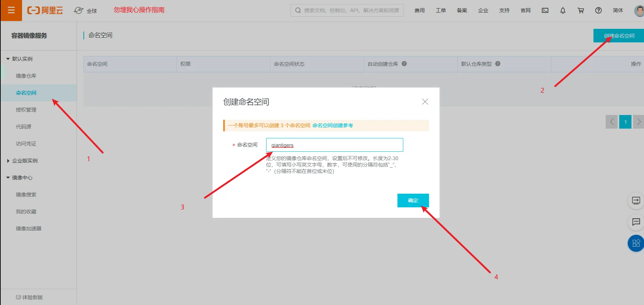Open the help question mark icon
Viewport: 644px width, 305px height.
click(x=599, y=11)
